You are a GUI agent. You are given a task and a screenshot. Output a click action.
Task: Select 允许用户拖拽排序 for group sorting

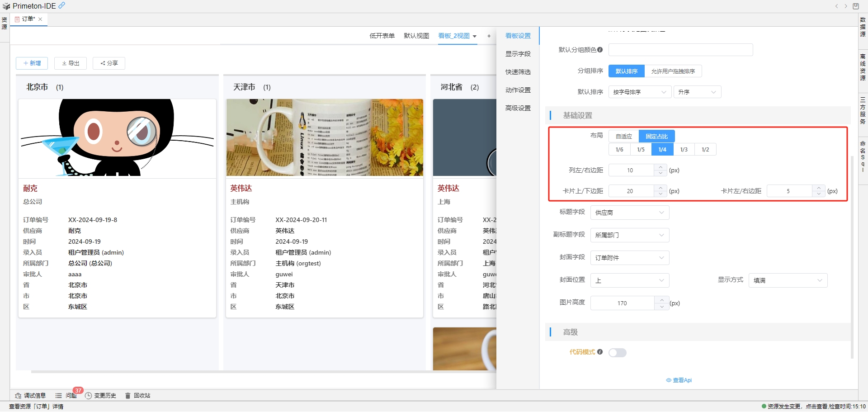(673, 71)
